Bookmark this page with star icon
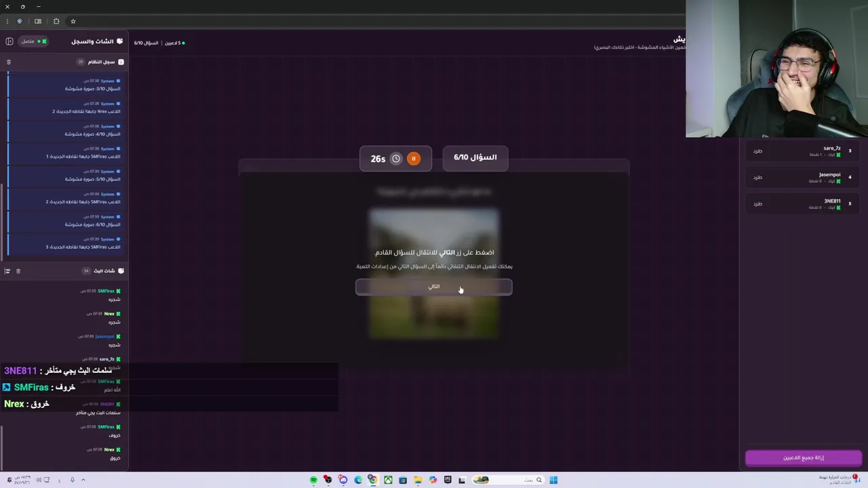Viewport: 868px width, 488px height. click(73, 21)
